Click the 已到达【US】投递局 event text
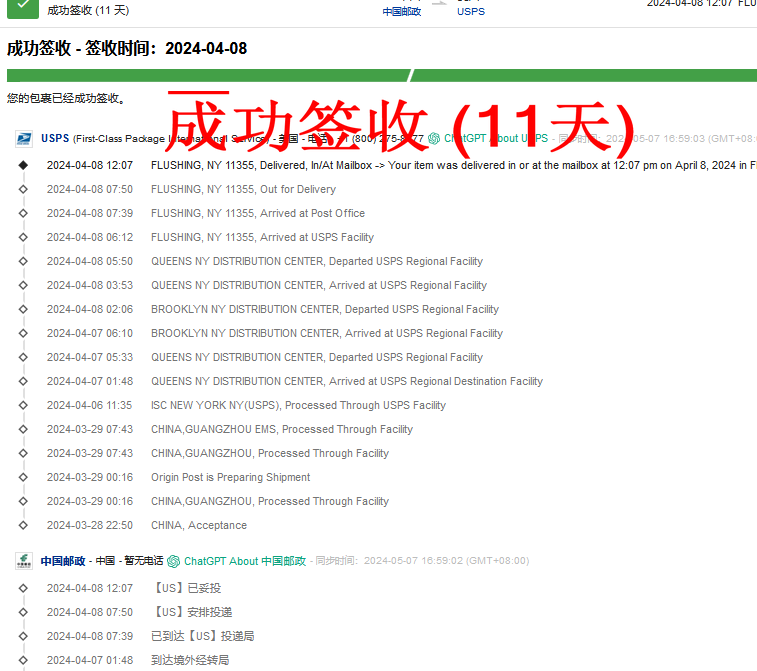Image resolution: width=757 pixels, height=671 pixels. click(203, 636)
